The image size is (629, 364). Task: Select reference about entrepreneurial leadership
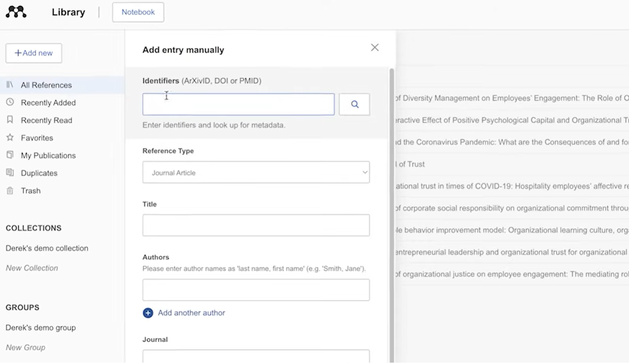[512, 252]
